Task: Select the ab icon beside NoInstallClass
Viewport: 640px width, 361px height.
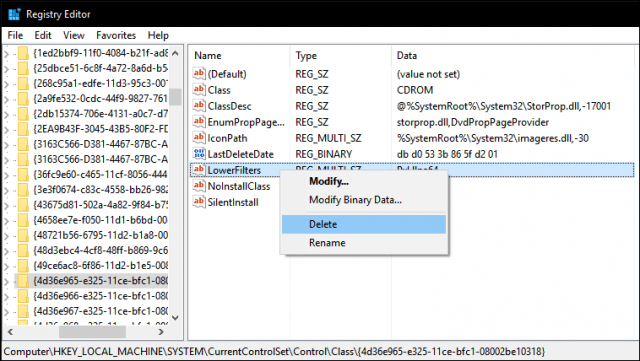Action: pos(199,186)
